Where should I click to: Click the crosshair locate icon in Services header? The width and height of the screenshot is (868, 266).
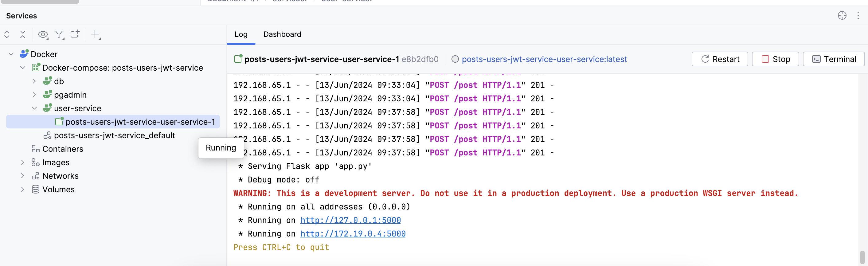click(x=842, y=15)
